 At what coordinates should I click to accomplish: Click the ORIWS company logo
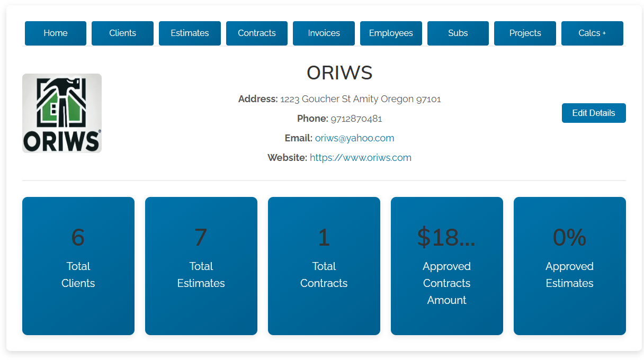click(x=62, y=113)
